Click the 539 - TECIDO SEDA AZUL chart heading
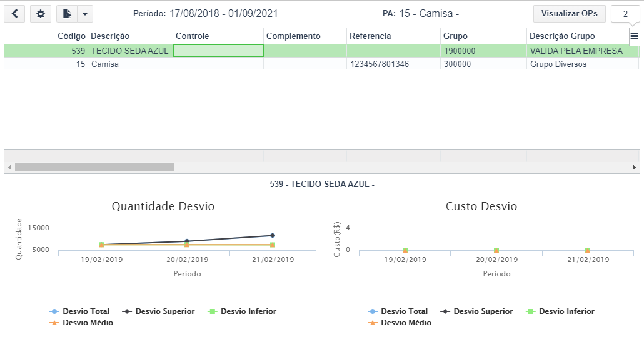 [x=322, y=184]
